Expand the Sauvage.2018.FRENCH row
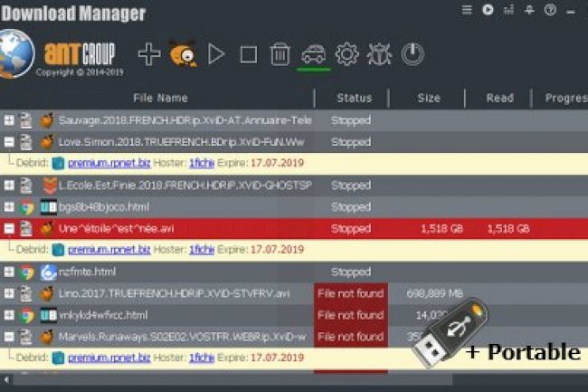This screenshot has height=392, width=588. [x=9, y=120]
